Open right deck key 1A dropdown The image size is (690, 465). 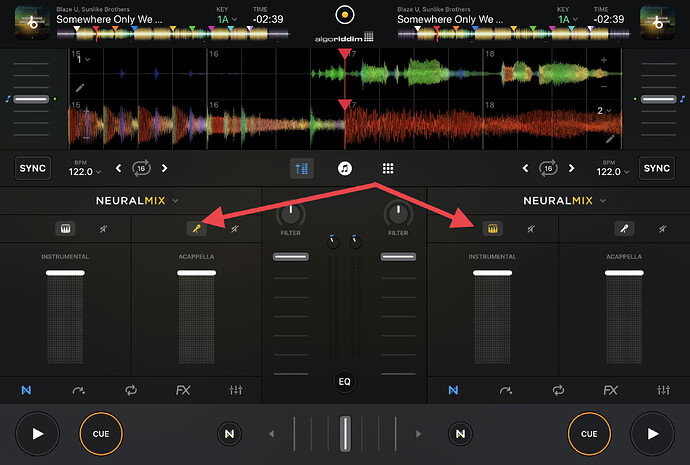tap(568, 19)
